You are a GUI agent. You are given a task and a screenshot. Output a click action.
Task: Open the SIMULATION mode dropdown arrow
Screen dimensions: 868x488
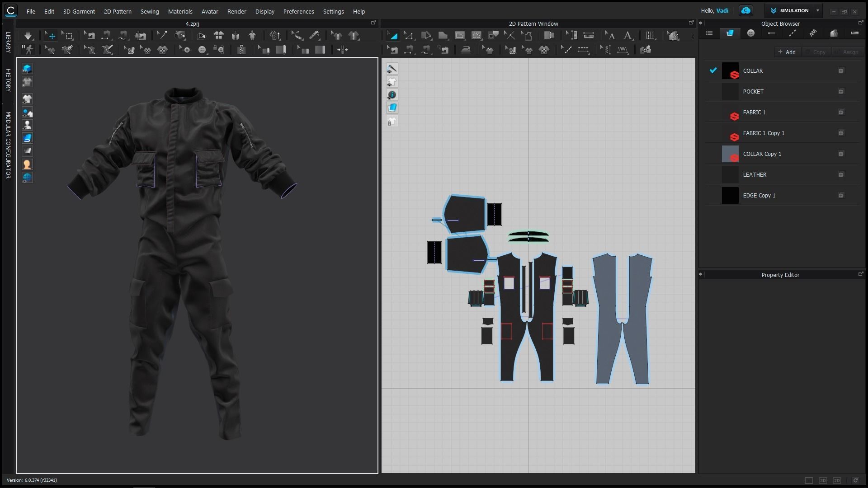pos(817,10)
